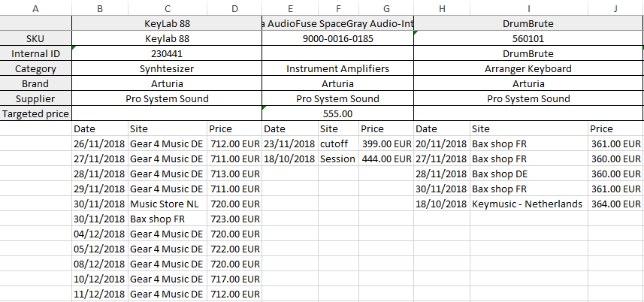Select the DrumBrute Internal ID cell
The image size is (644, 302).
(x=528, y=54)
